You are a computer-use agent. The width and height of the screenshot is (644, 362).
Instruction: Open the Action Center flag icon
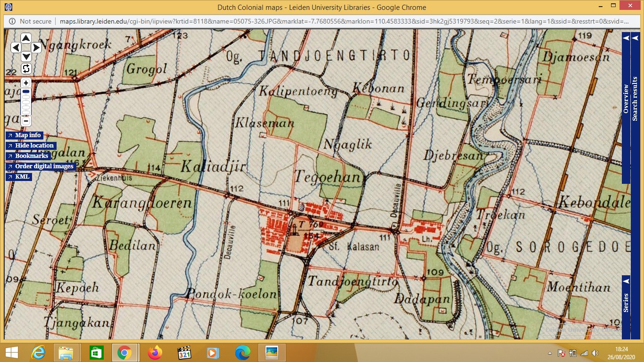point(561,353)
